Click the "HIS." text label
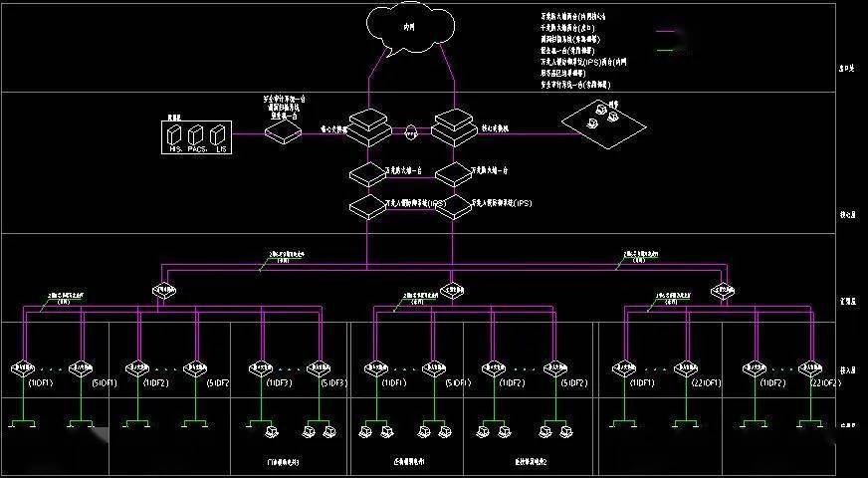Screen dimensions: 868x478 click(174, 149)
